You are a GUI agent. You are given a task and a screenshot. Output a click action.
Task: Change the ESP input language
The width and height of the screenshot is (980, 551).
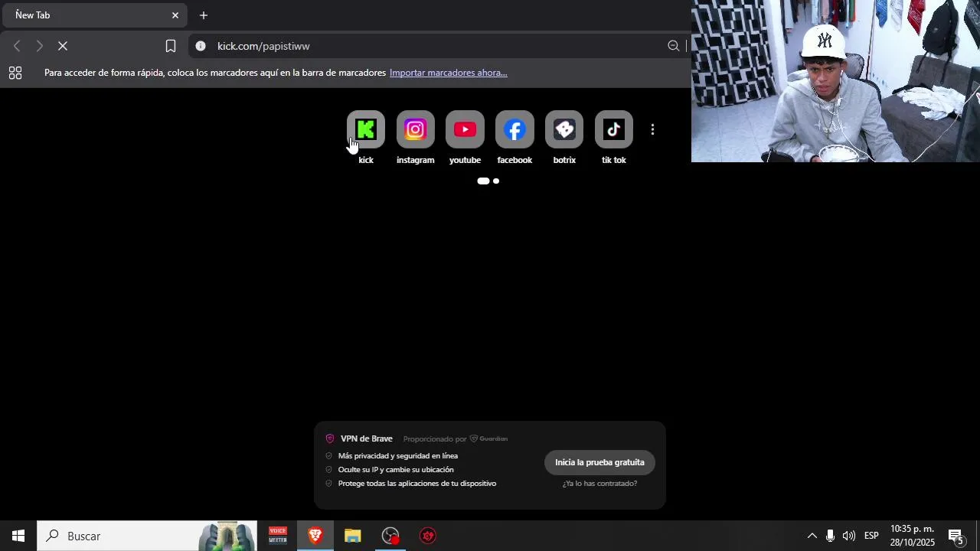(871, 536)
